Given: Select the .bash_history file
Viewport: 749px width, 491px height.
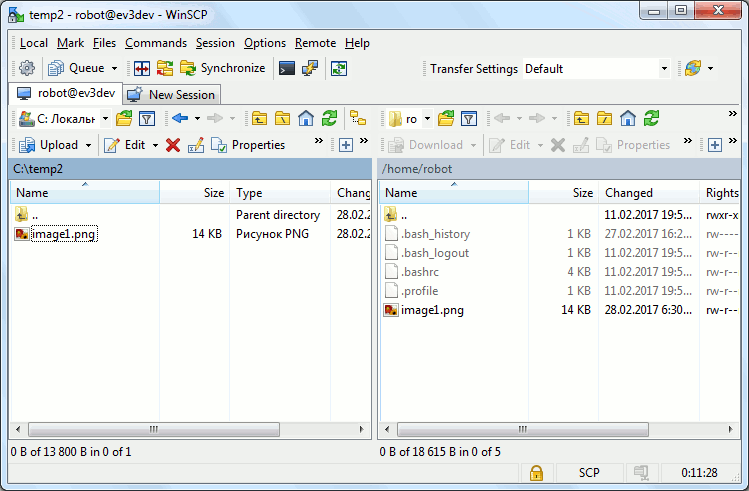Looking at the screenshot, I should 436,234.
